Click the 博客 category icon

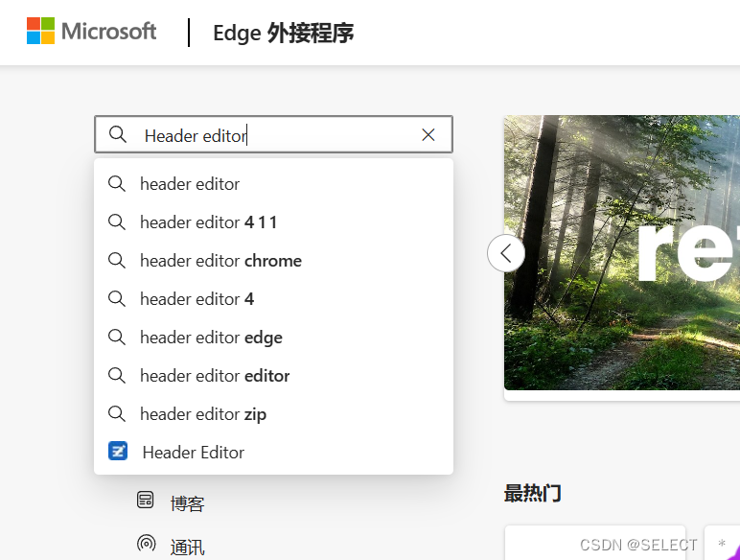(x=146, y=500)
